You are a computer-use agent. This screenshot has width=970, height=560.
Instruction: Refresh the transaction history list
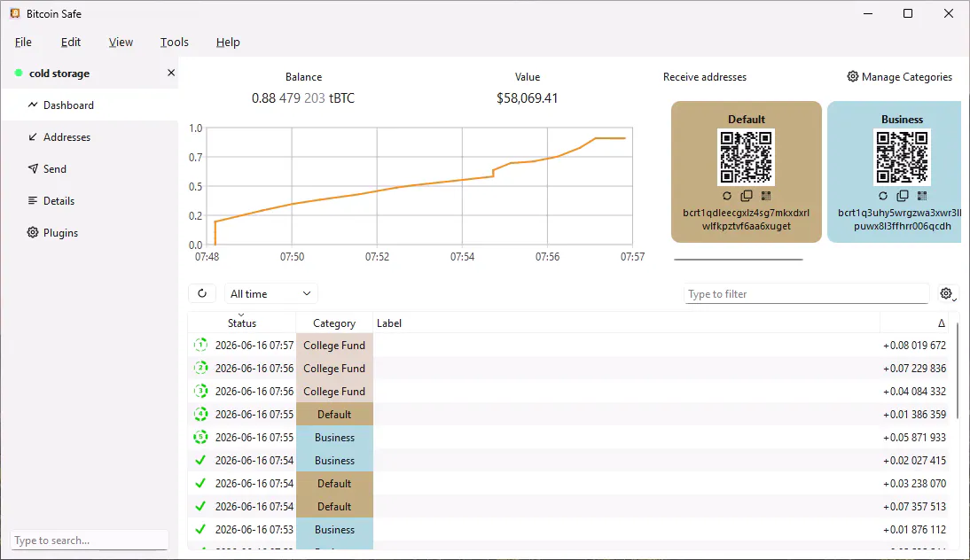pyautogui.click(x=201, y=293)
